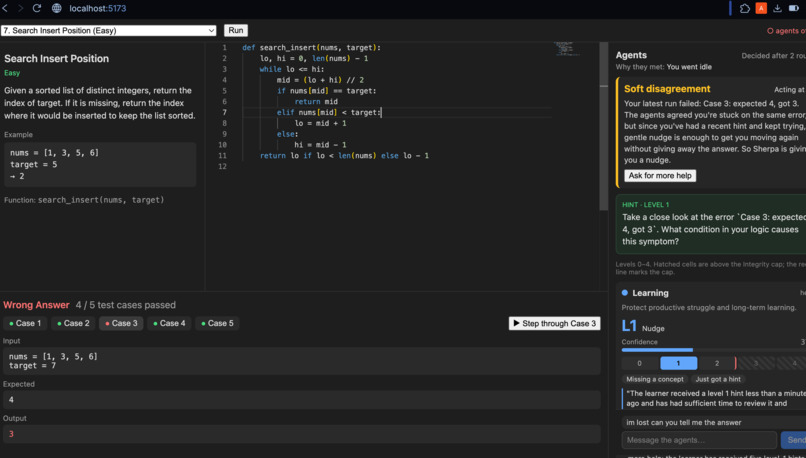Select hint level 0 cell
The image size is (806, 458).
pyautogui.click(x=639, y=363)
